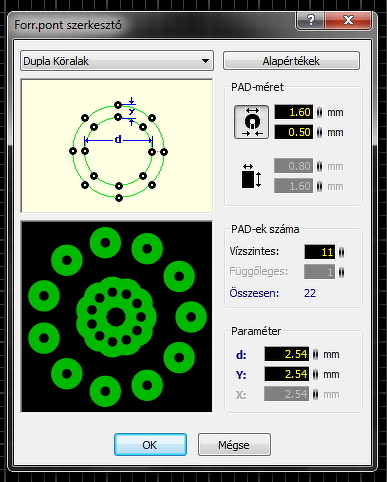Adjust stepper next to 0.50 drill size
The image size is (387, 482).
tap(319, 132)
